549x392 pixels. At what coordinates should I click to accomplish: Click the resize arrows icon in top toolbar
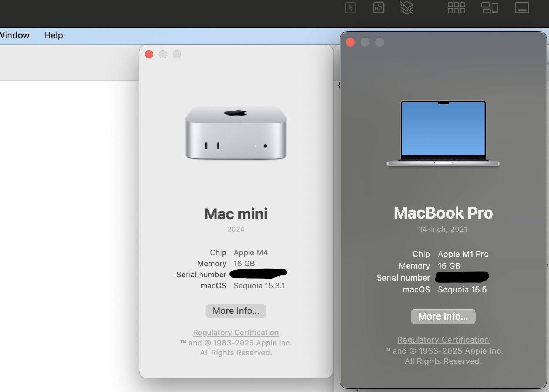click(x=379, y=8)
